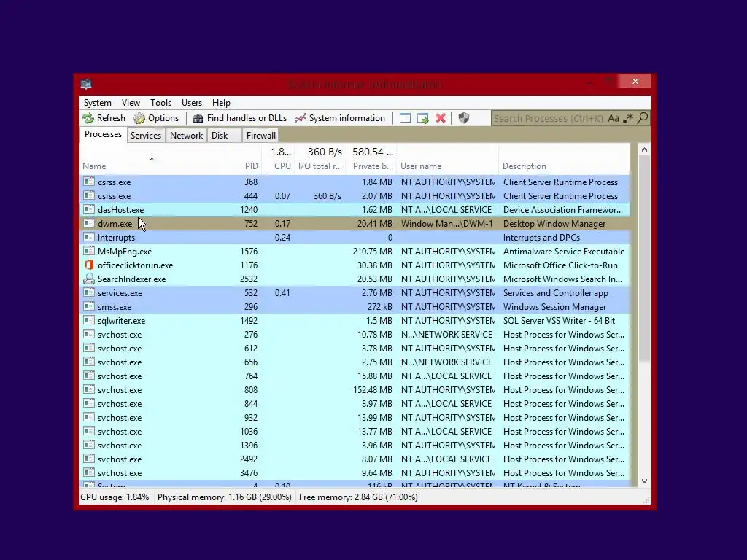Open Options from the toolbar
The width and height of the screenshot is (747, 560).
click(156, 118)
